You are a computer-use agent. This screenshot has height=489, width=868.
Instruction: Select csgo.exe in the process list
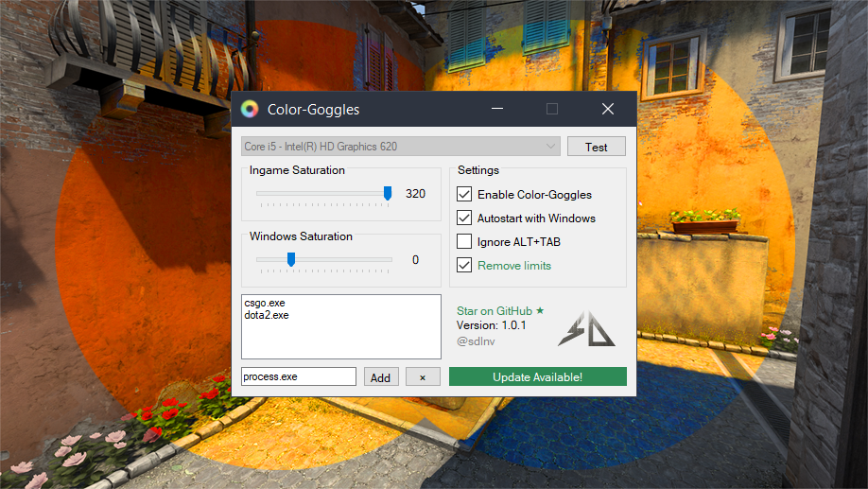(x=265, y=303)
